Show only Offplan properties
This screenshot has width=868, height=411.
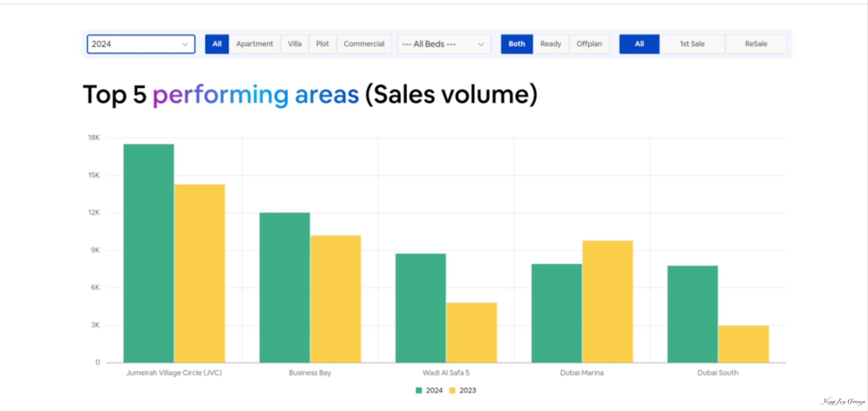click(x=589, y=44)
